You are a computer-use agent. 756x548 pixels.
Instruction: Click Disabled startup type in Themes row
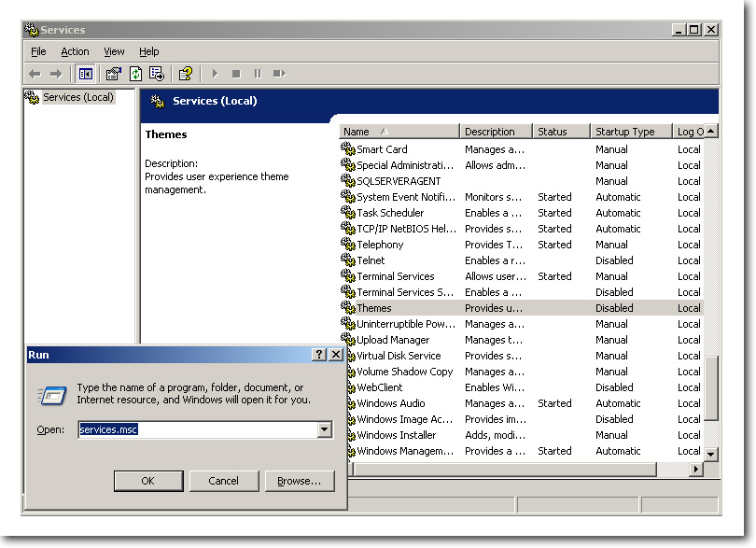(x=614, y=308)
